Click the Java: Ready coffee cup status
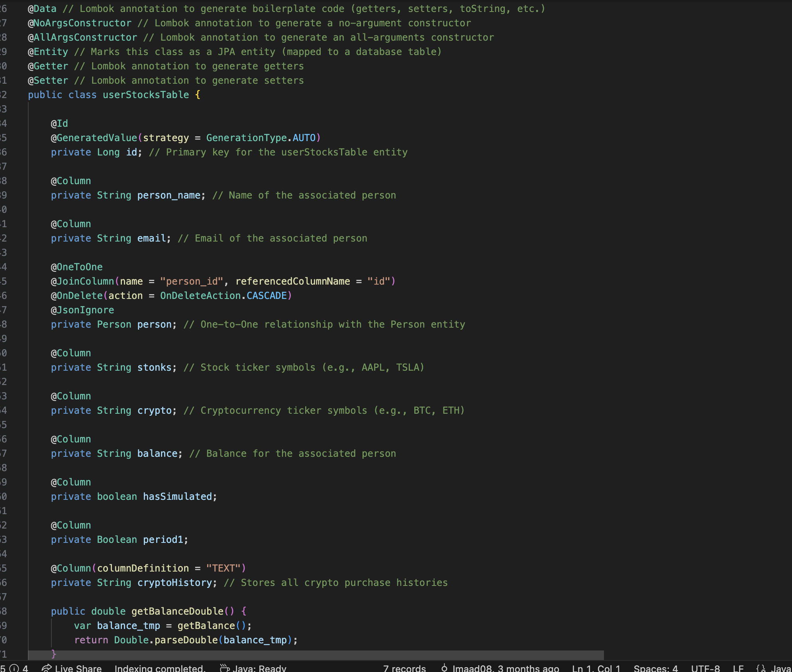Viewport: 792px width, 672px height. tap(225, 668)
